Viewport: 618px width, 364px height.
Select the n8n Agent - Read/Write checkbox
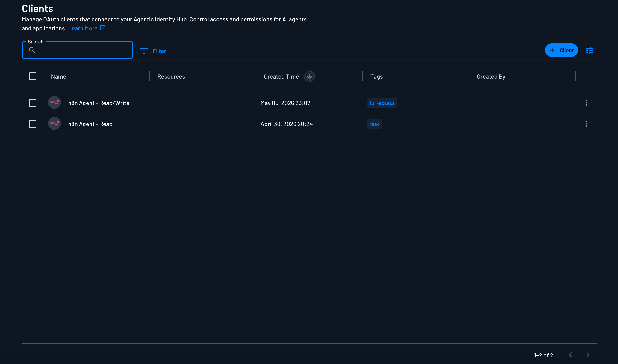coord(33,103)
